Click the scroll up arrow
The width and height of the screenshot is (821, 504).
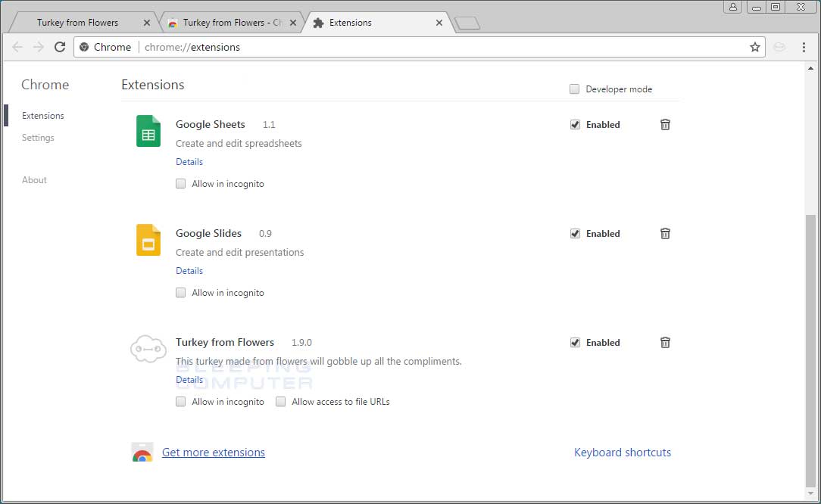pyautogui.click(x=810, y=68)
